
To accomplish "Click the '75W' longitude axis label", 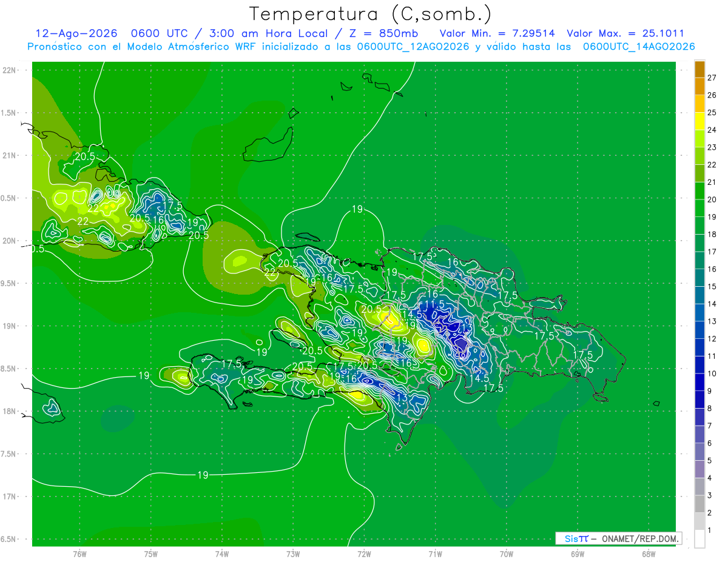I will coord(151,554).
